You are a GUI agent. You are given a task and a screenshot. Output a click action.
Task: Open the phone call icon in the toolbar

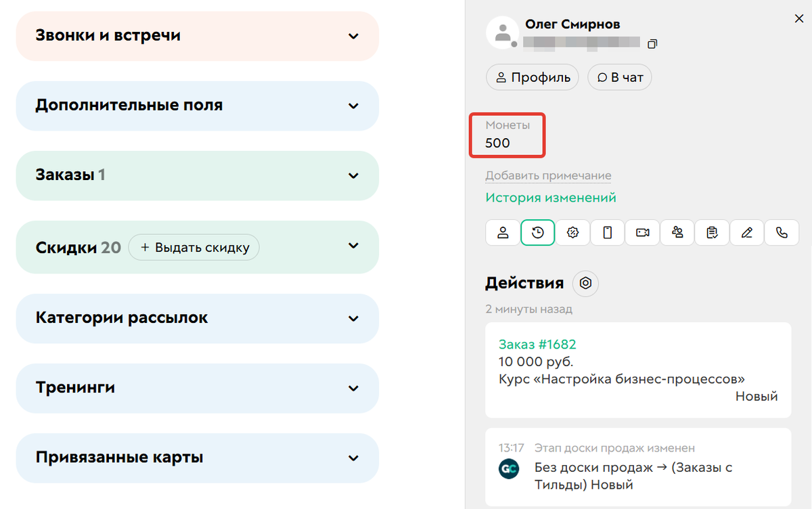(x=782, y=232)
